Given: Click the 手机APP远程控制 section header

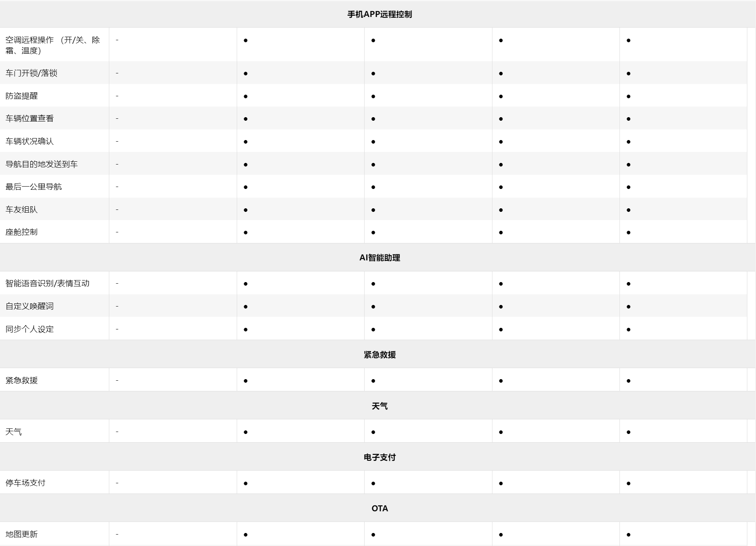Looking at the screenshot, I should (379, 15).
